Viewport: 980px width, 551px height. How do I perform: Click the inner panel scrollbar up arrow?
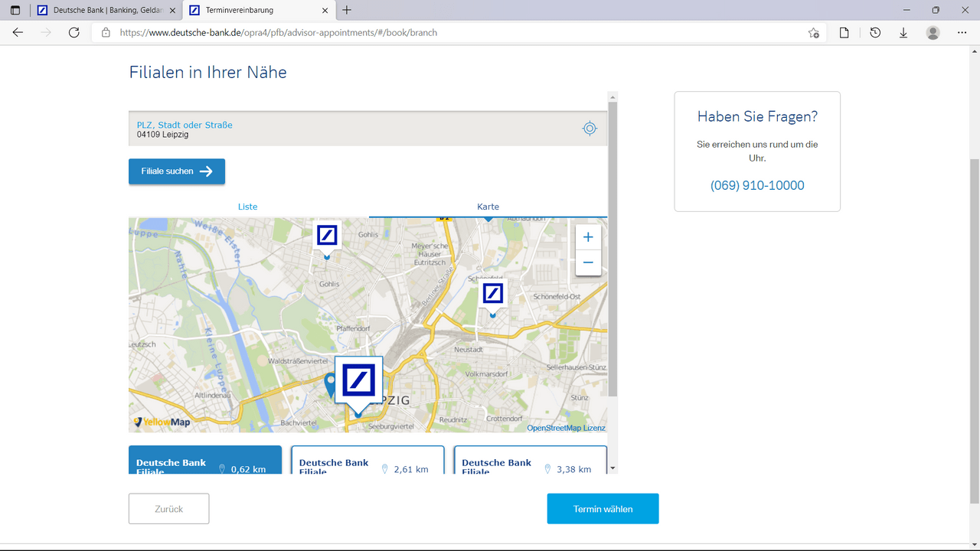612,97
